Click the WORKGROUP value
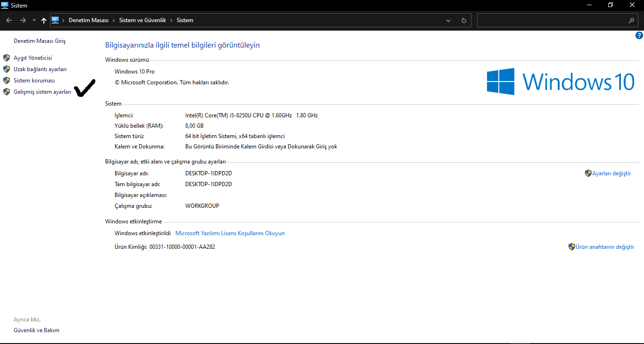Viewport: 644px width, 344px height. coord(202,206)
